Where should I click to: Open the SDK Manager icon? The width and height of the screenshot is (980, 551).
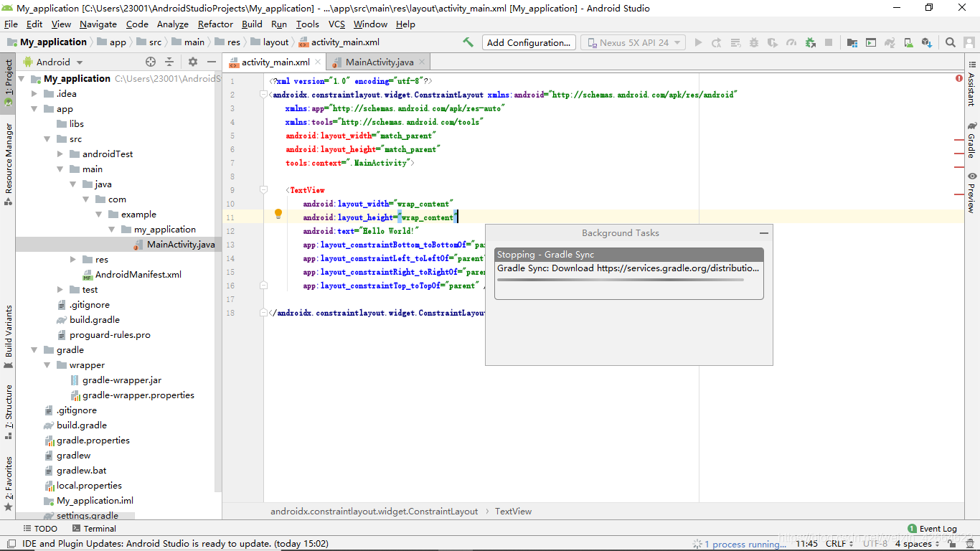tap(926, 42)
